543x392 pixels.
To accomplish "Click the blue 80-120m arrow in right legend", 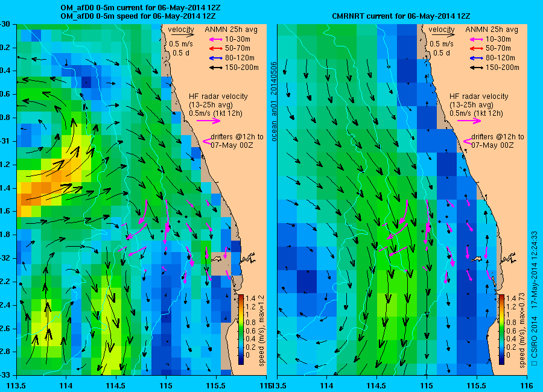I will pos(477,58).
